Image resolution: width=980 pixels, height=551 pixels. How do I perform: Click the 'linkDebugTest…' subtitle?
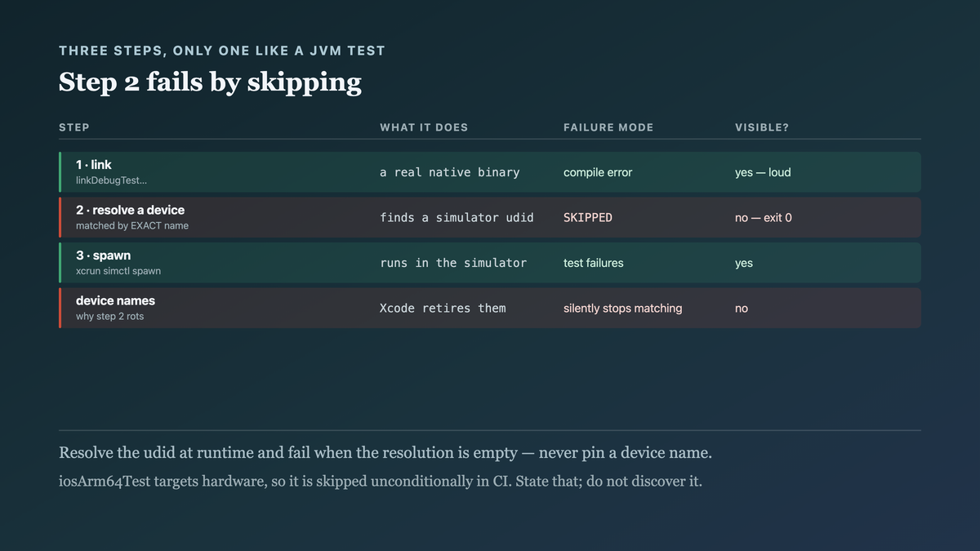click(x=112, y=180)
